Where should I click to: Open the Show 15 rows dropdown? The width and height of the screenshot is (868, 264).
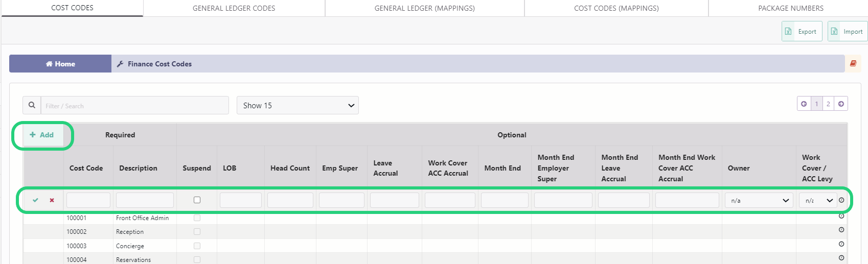tap(298, 105)
